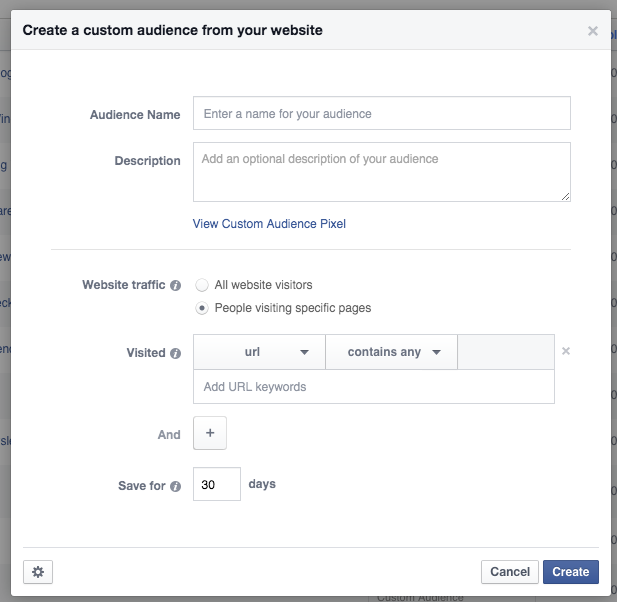617x602 pixels.
Task: Expand the contains any dropdown
Action: click(x=391, y=352)
